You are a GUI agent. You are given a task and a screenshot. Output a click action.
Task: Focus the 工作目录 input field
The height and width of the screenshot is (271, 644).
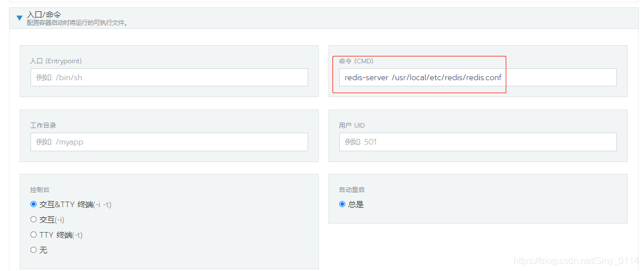point(169,142)
